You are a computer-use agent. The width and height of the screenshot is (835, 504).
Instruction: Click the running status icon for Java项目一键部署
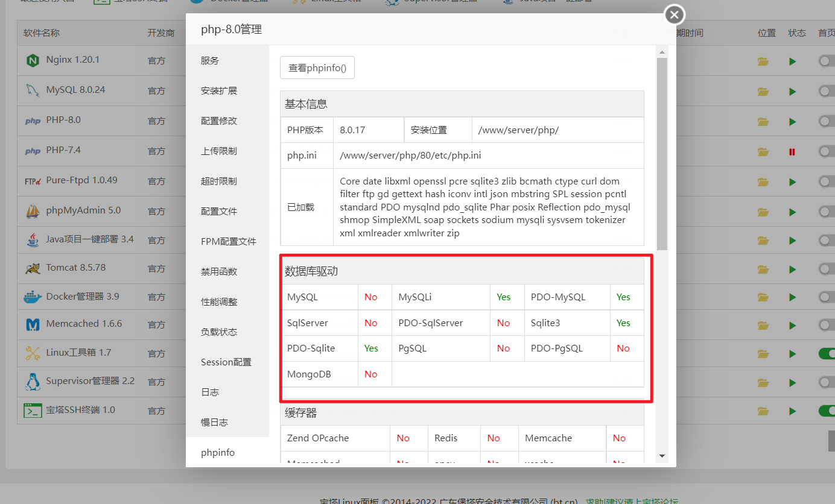[x=793, y=241]
